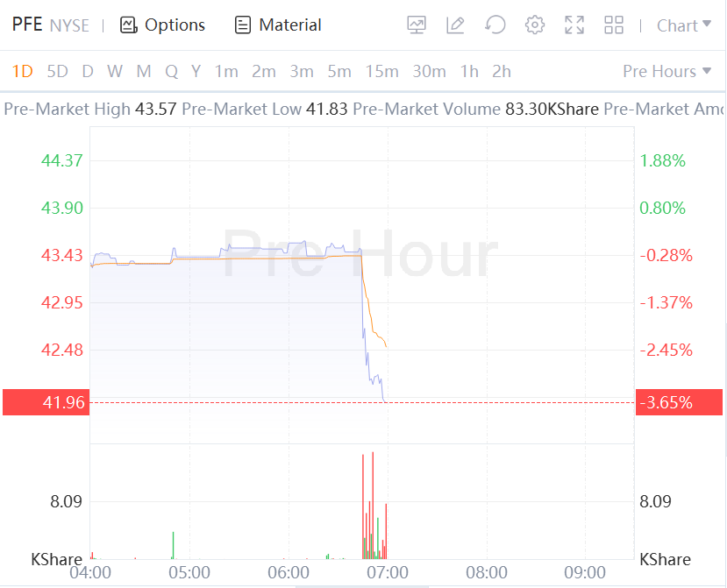Viewport: 727px width, 588px height.
Task: Switch to the 1D timeframe tab
Action: [22, 71]
